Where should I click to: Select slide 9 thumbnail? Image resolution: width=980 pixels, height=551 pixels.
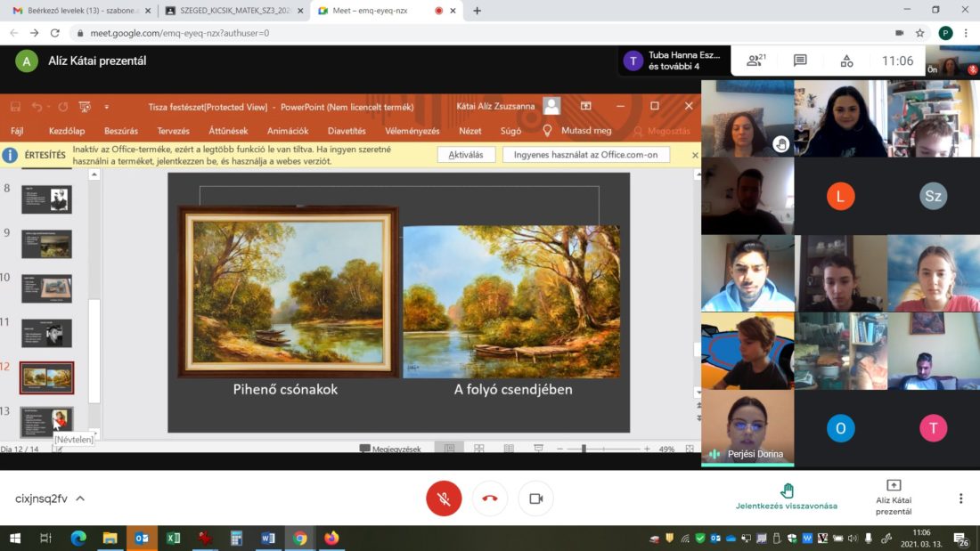(47, 244)
